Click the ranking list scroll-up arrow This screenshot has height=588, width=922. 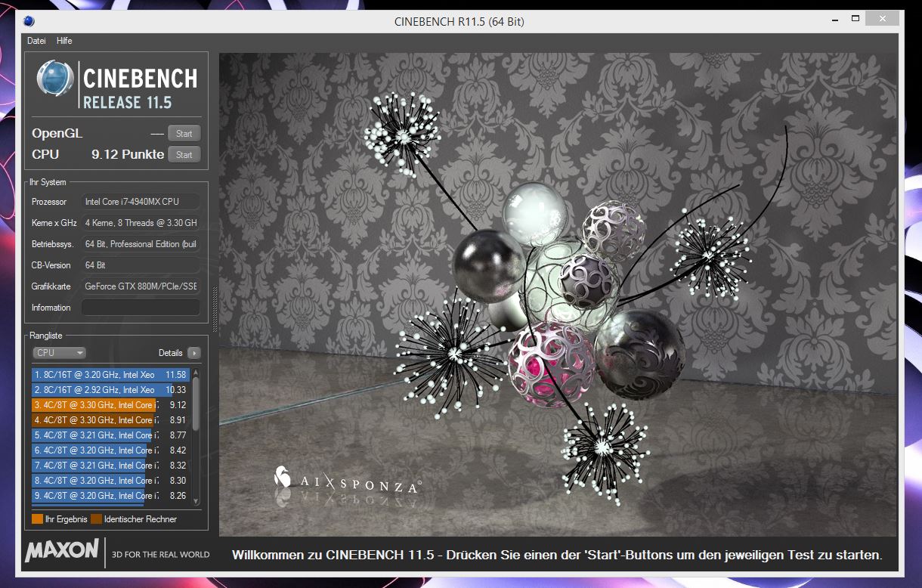[196, 372]
